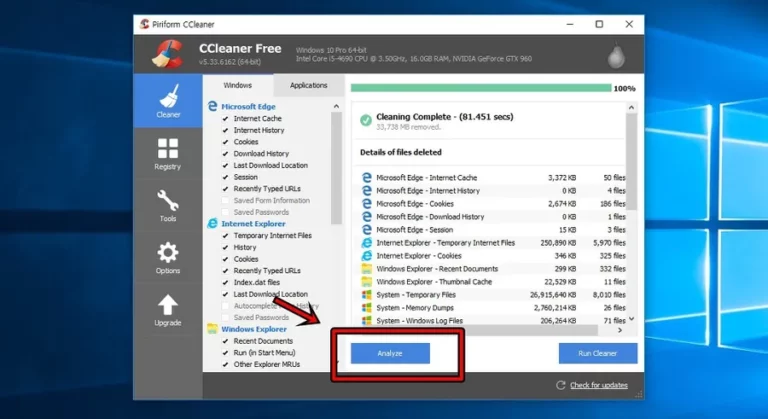The image size is (768, 419).
Task: Open the Check for updates link
Action: pyautogui.click(x=599, y=385)
